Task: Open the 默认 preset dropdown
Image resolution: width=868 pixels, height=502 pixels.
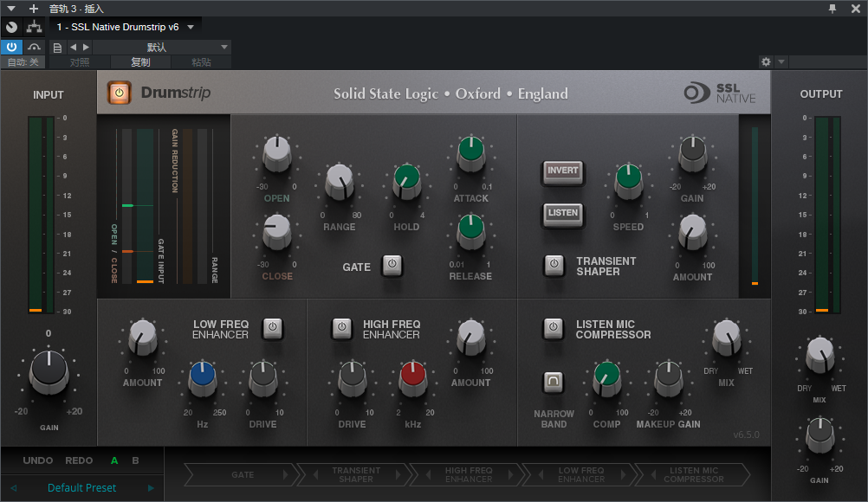Action: click(224, 47)
